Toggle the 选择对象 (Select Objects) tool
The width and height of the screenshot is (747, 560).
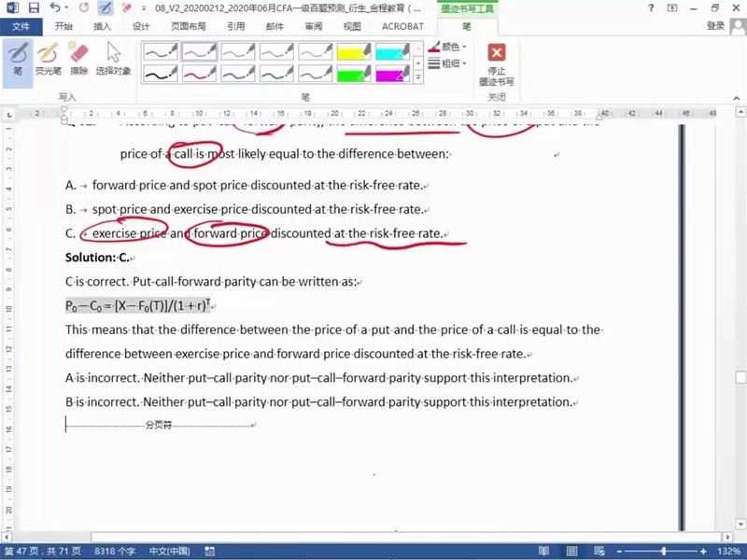point(113,60)
